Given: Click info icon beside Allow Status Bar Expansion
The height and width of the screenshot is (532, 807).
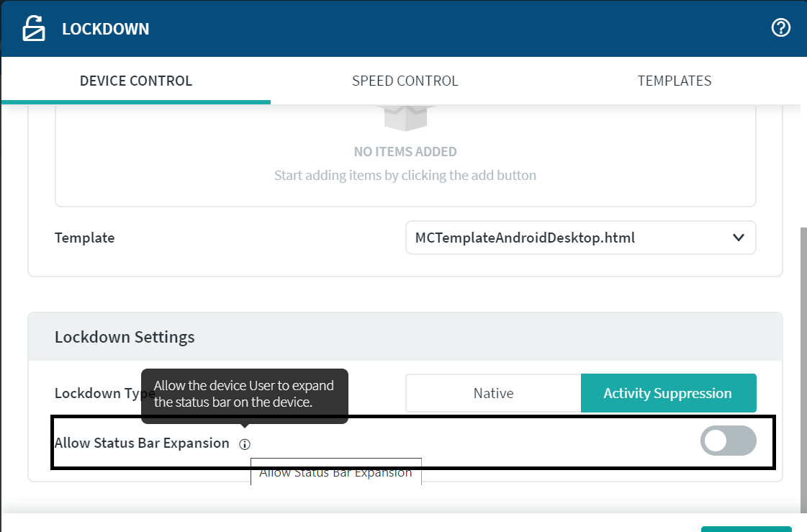Looking at the screenshot, I should pos(245,444).
